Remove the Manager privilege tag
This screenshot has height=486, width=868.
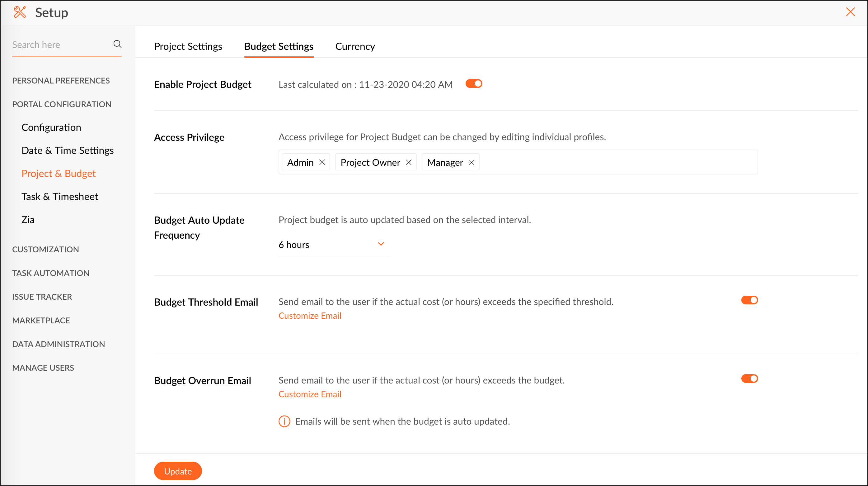[472, 162]
